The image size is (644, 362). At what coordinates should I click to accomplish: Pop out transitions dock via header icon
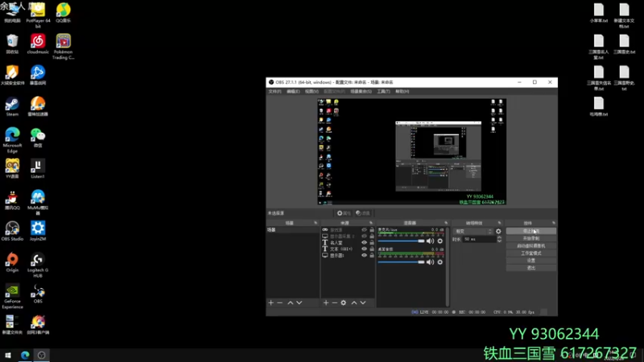click(x=499, y=223)
